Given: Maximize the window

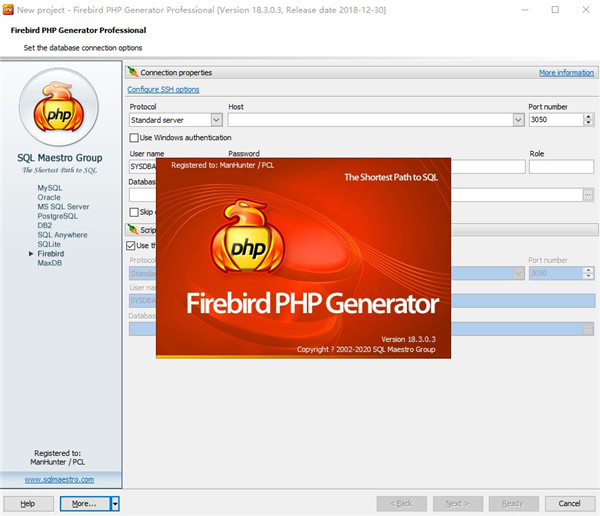Looking at the screenshot, I should [555, 10].
